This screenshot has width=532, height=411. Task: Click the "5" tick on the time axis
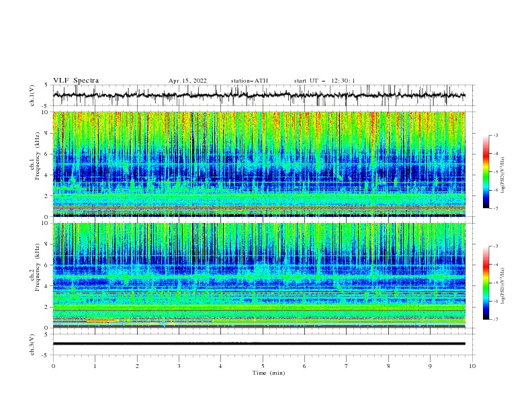pos(263,366)
